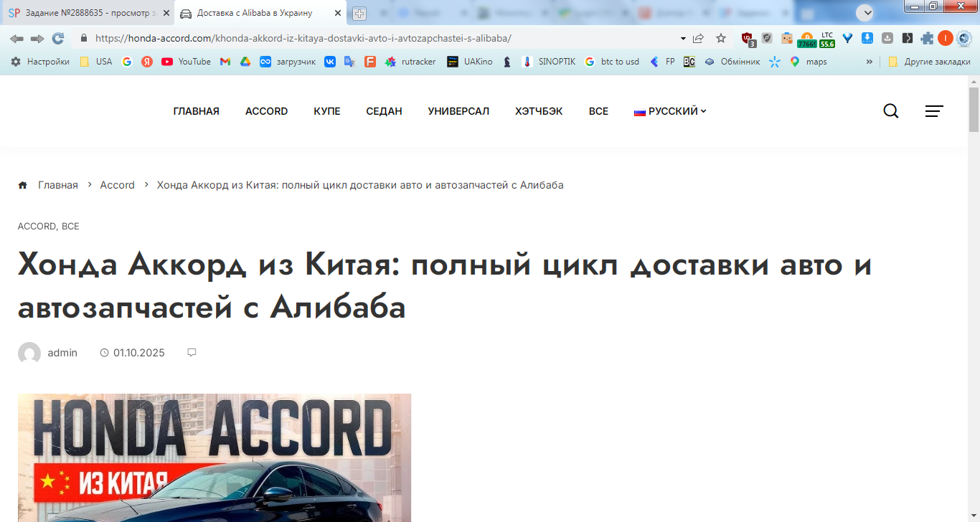Click the blue download arrow extension icon
980x522 pixels.
coord(867,39)
